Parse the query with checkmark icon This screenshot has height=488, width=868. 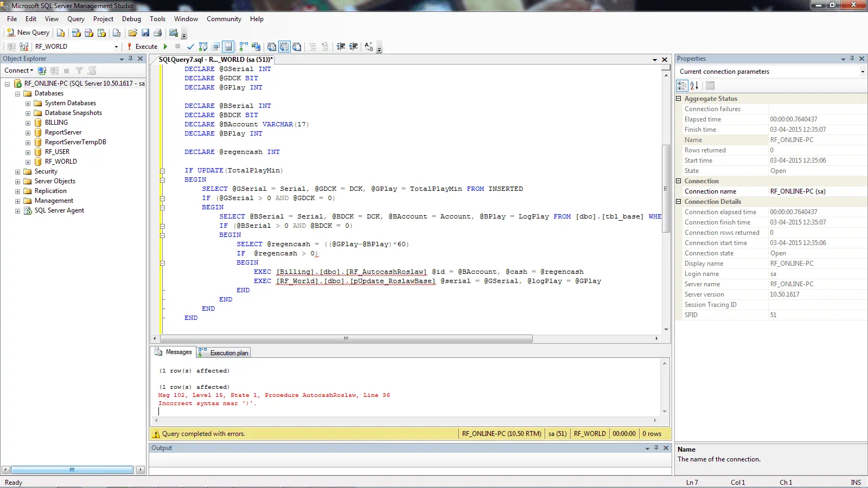[x=190, y=47]
